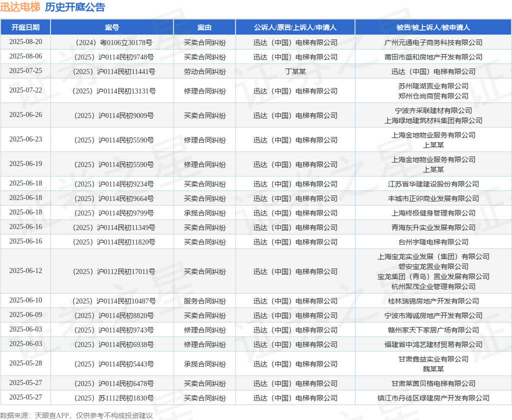Select the 被告/被上诉人/被申请人 column header
512x420 pixels.
coord(433,27)
